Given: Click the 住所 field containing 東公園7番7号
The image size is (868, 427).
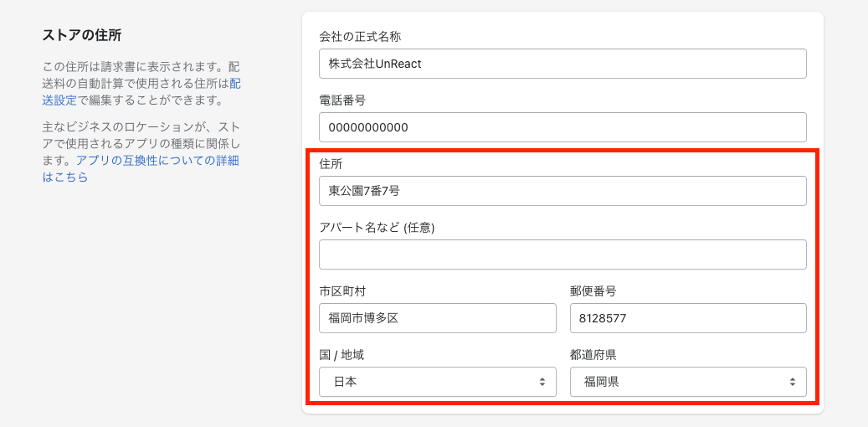Looking at the screenshot, I should [x=562, y=191].
